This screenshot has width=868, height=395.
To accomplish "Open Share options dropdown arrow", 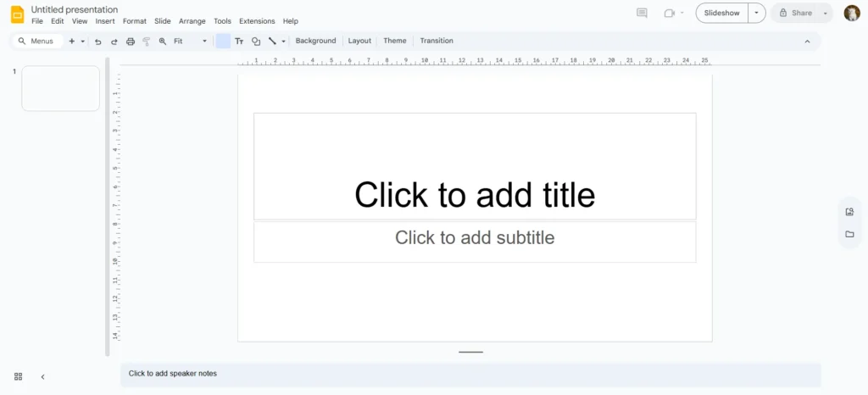I will coord(826,14).
